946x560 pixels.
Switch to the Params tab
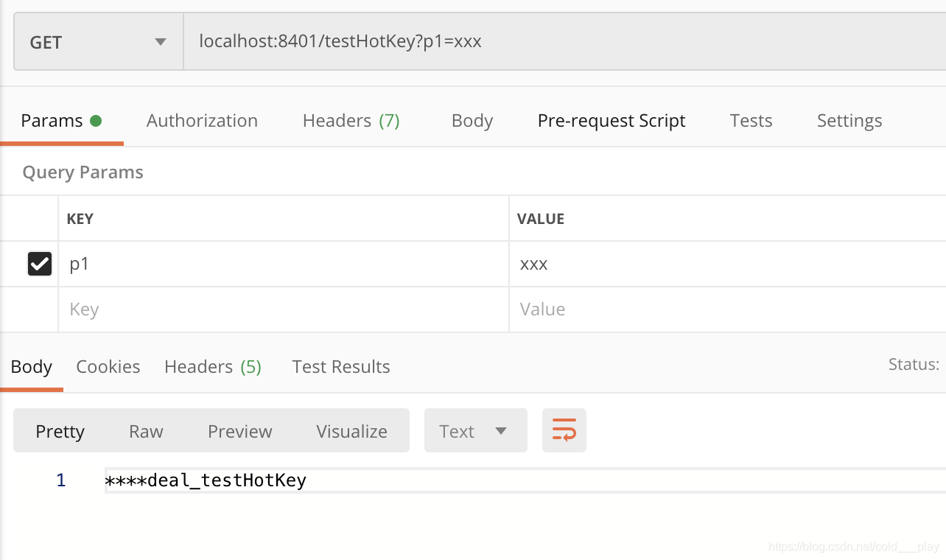(61, 121)
